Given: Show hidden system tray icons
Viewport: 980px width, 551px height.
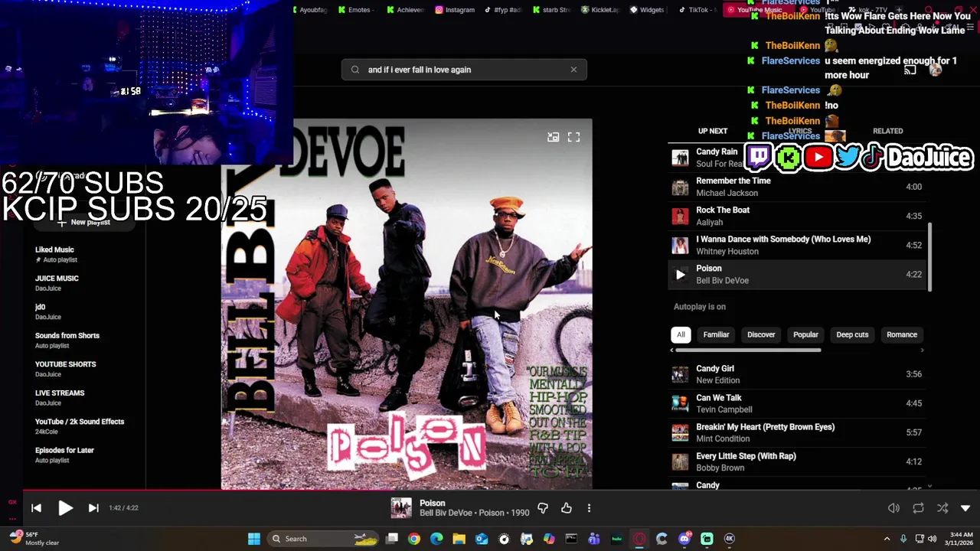Looking at the screenshot, I should point(887,539).
